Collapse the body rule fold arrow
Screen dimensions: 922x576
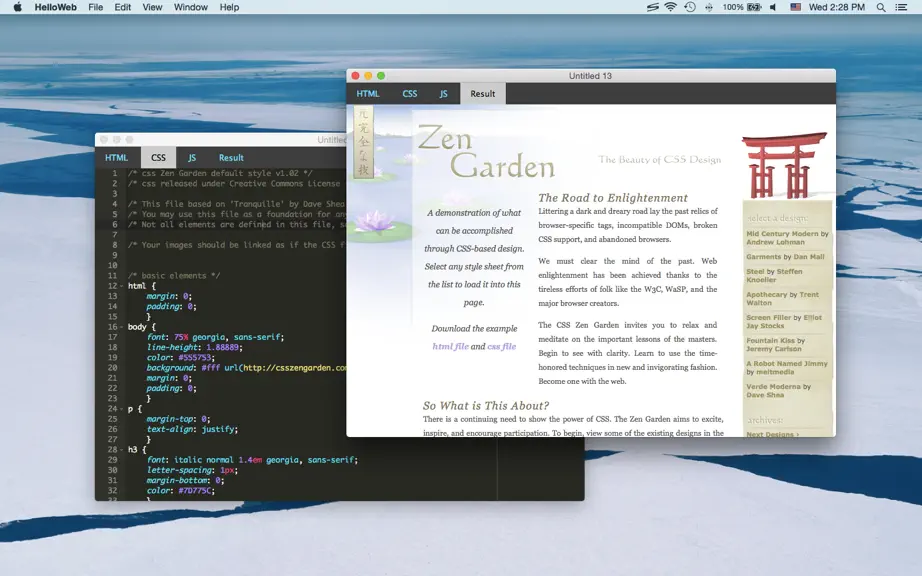tap(122, 327)
